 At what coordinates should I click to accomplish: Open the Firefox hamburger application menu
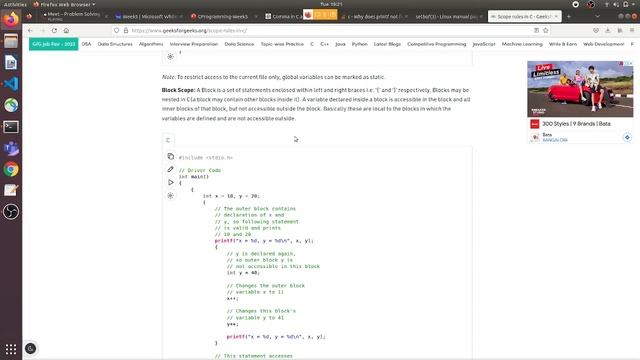632,31
